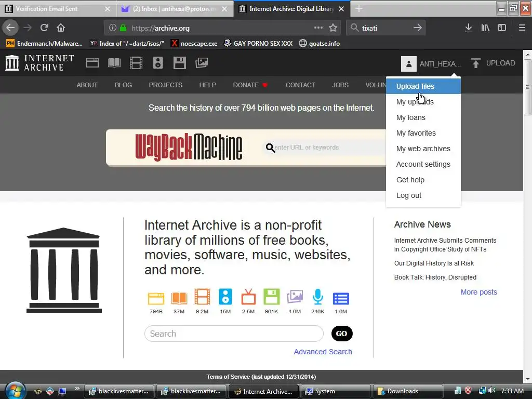Screen dimensions: 532x399
Task: Open the Firefox Library icon
Action: pos(485,28)
